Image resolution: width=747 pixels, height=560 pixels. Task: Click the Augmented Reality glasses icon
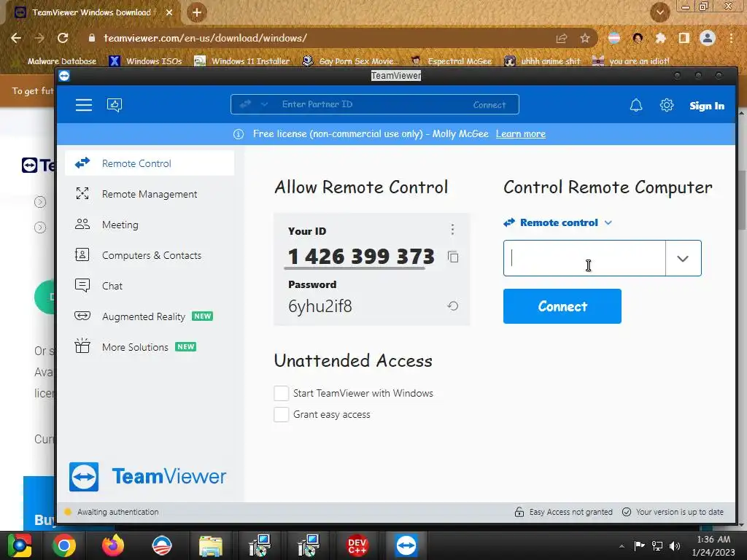pyautogui.click(x=82, y=316)
